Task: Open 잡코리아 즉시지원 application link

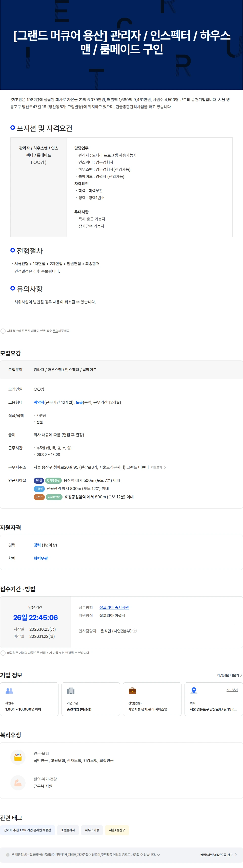Action: pyautogui.click(x=114, y=608)
